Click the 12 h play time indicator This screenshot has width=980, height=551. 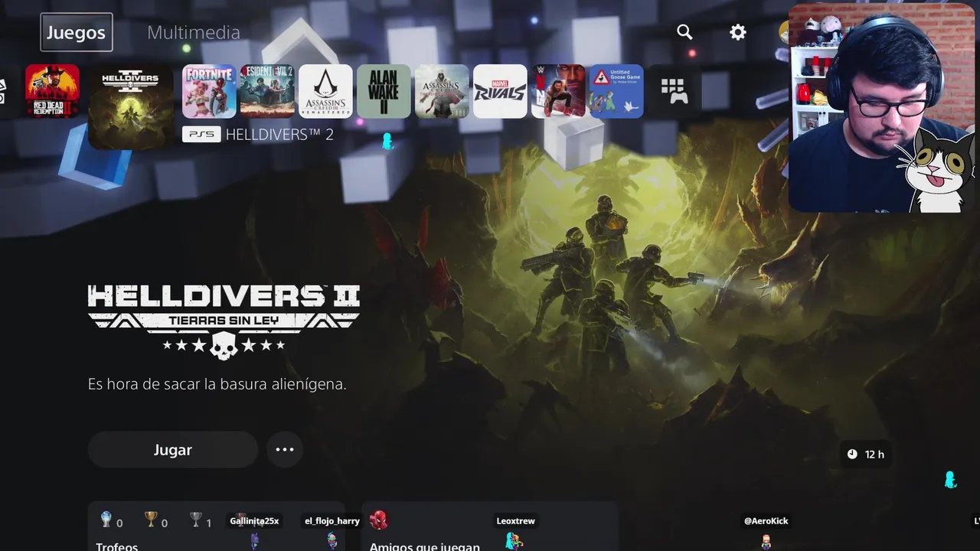coord(866,455)
